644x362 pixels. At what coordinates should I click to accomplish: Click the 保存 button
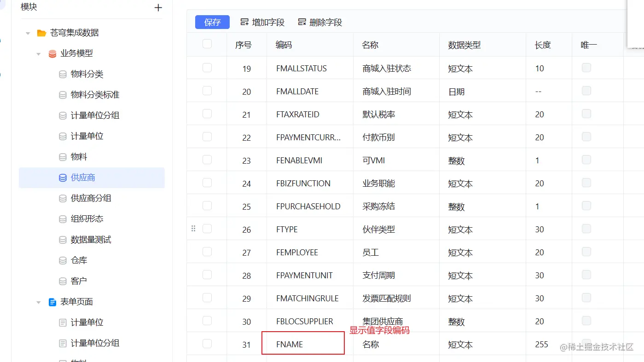point(212,22)
